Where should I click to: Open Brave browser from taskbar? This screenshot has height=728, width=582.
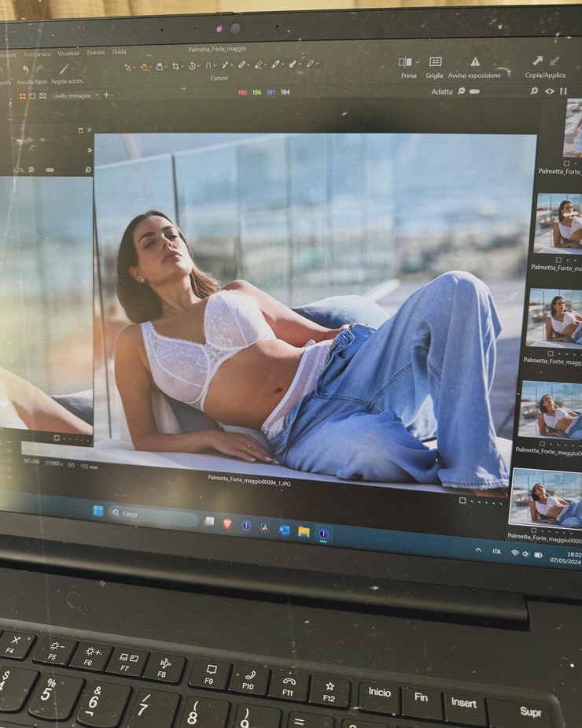click(x=227, y=524)
